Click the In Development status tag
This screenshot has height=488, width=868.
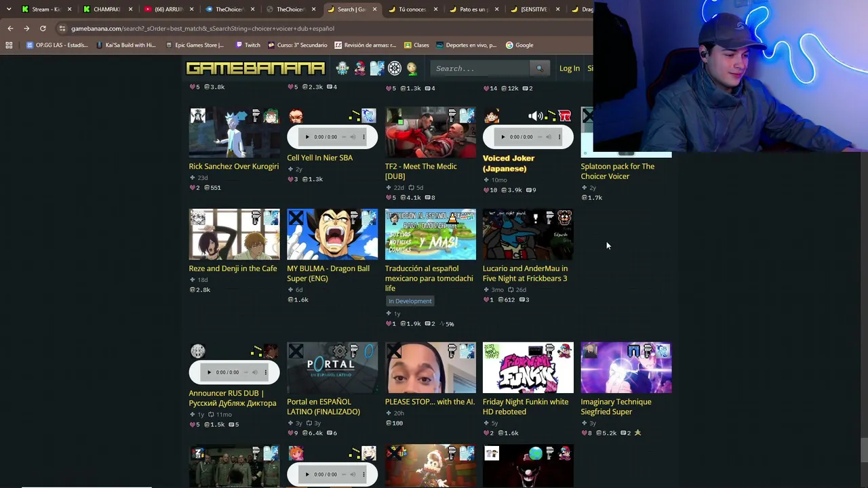click(410, 301)
